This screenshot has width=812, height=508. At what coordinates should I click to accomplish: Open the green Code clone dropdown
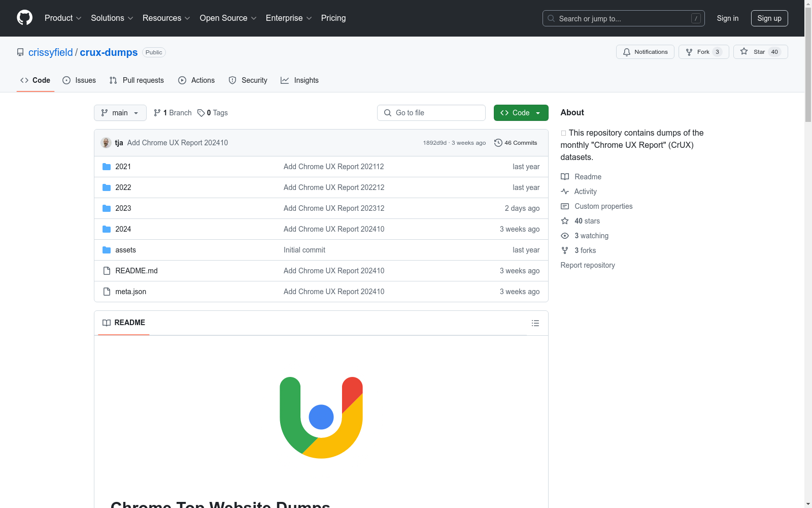coord(521,113)
